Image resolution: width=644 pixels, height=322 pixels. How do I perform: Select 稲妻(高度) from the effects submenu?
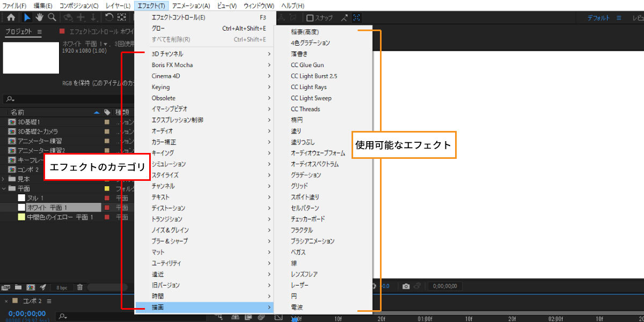tap(304, 31)
